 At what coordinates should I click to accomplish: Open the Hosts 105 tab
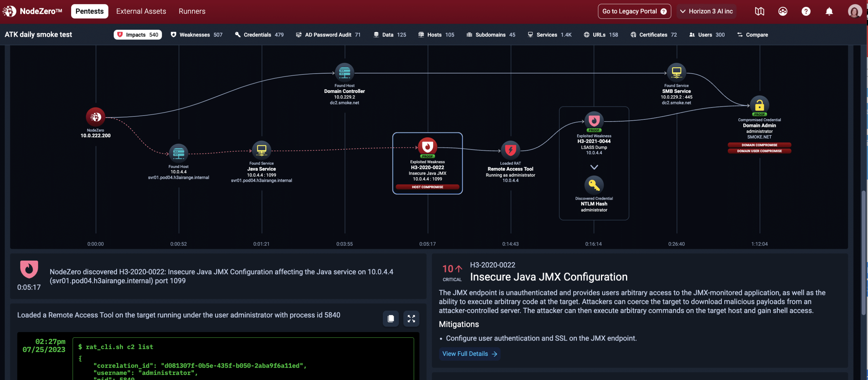click(436, 34)
